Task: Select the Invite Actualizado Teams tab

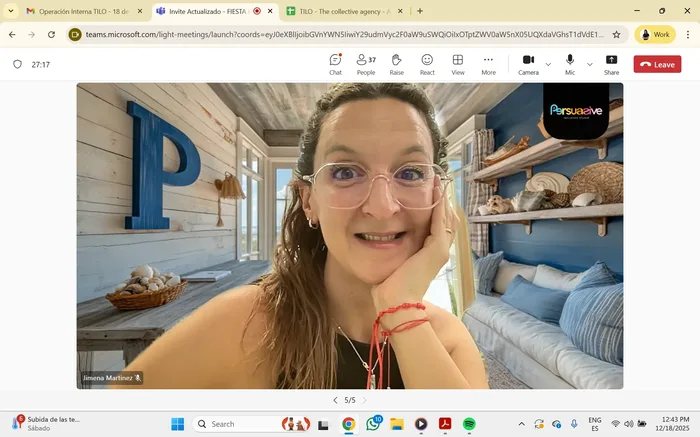Action: tap(208, 11)
